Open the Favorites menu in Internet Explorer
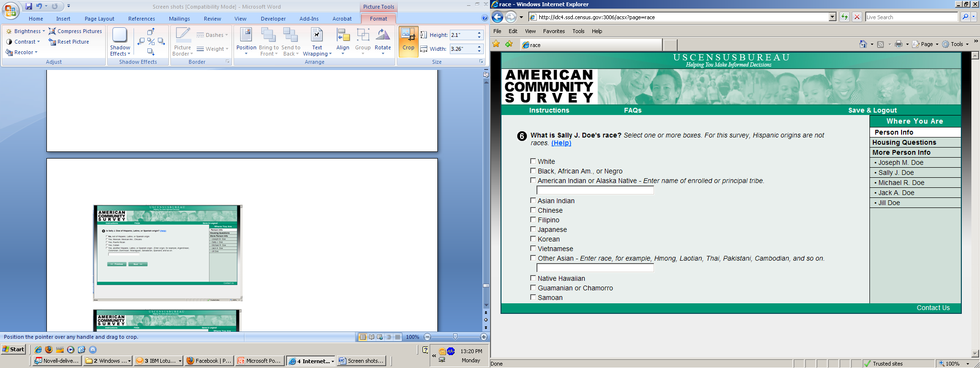 point(554,31)
